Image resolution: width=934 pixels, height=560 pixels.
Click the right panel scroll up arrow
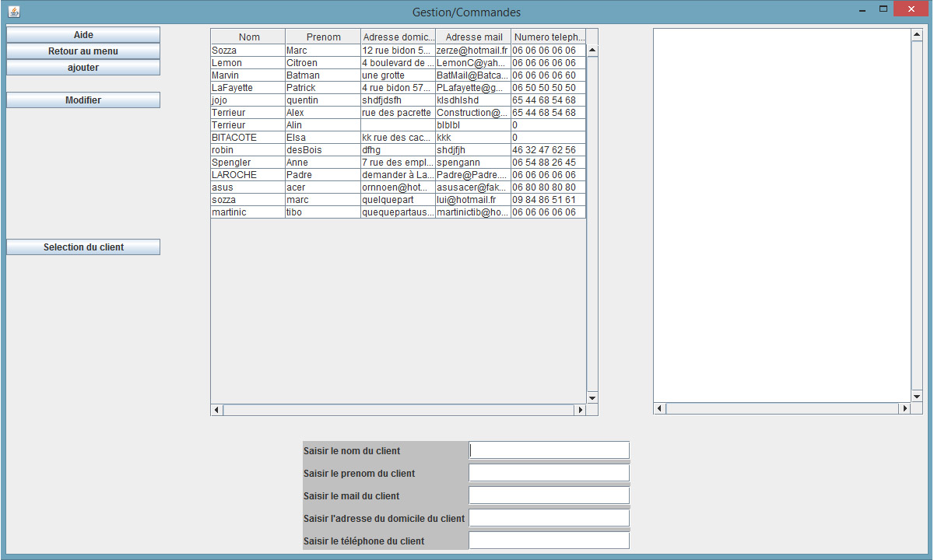point(916,35)
